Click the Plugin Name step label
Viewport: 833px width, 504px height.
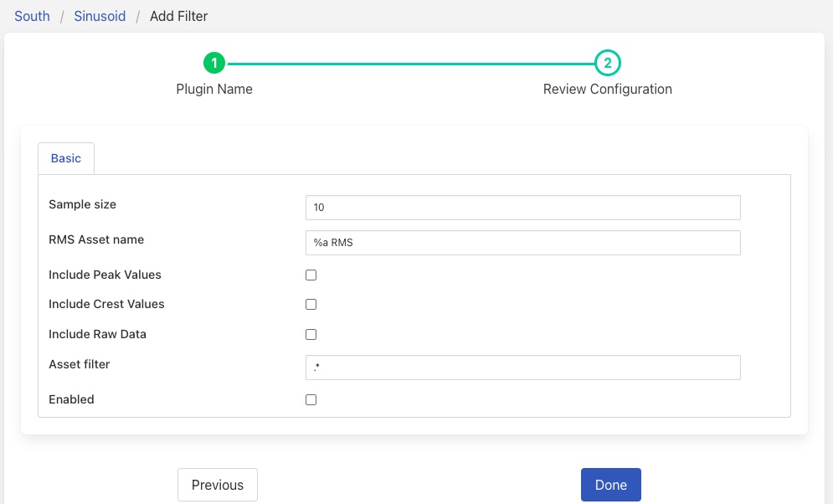[x=214, y=89]
